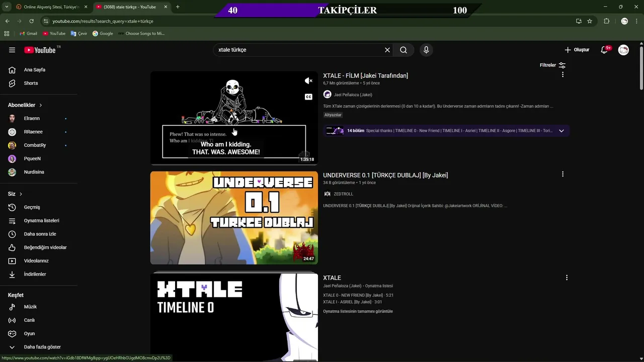Click the YouTube logo
Image resolution: width=644 pixels, height=362 pixels.
(x=40, y=50)
